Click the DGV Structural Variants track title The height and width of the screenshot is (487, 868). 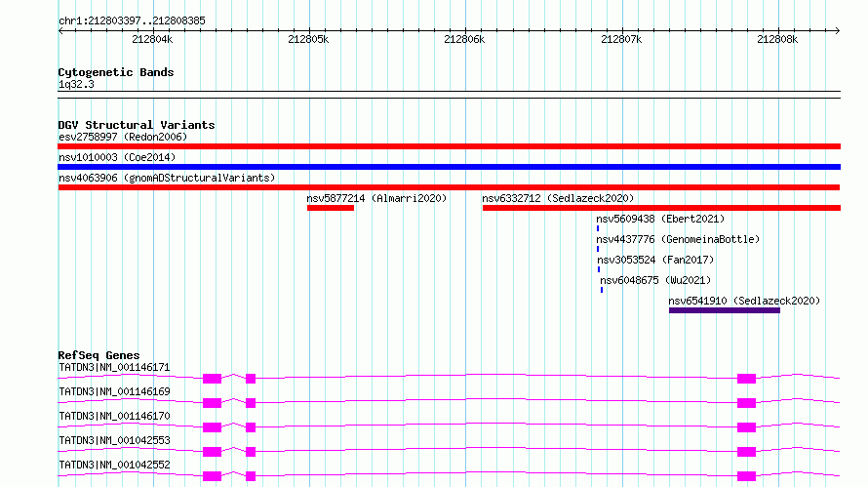pyautogui.click(x=137, y=125)
